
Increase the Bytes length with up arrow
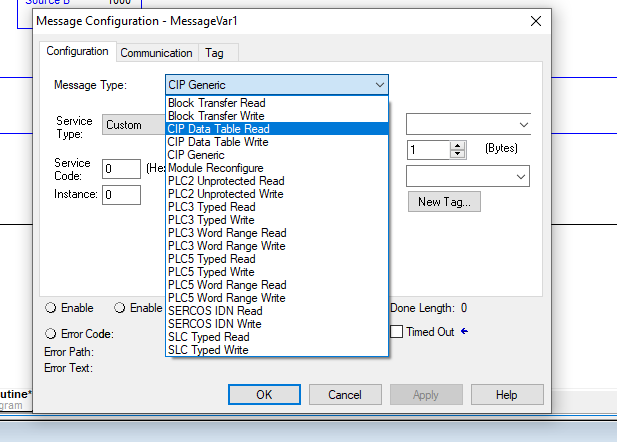(x=457, y=146)
